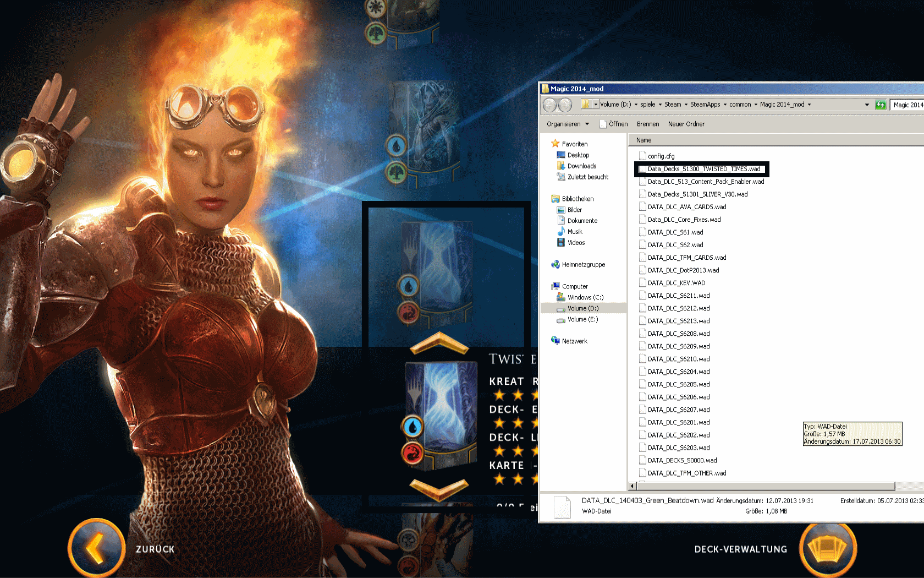Open the Organisieren menu
The height and width of the screenshot is (578, 924).
[x=568, y=124]
